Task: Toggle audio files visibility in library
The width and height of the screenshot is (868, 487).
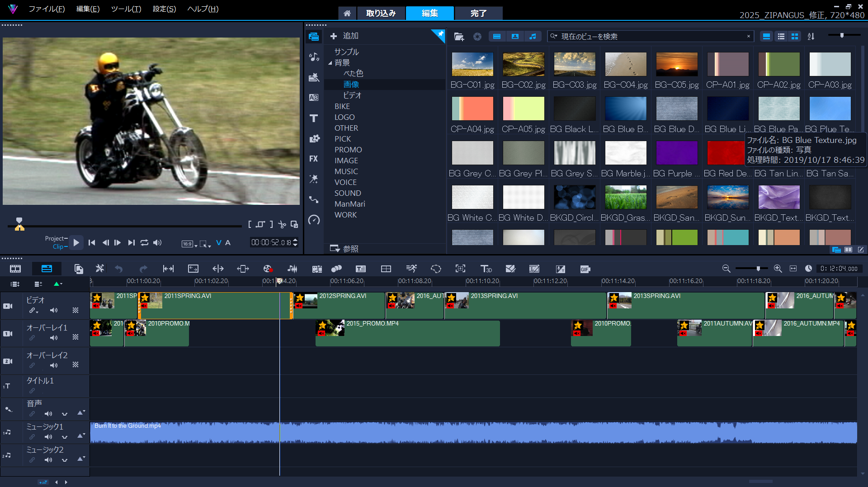Action: [533, 36]
